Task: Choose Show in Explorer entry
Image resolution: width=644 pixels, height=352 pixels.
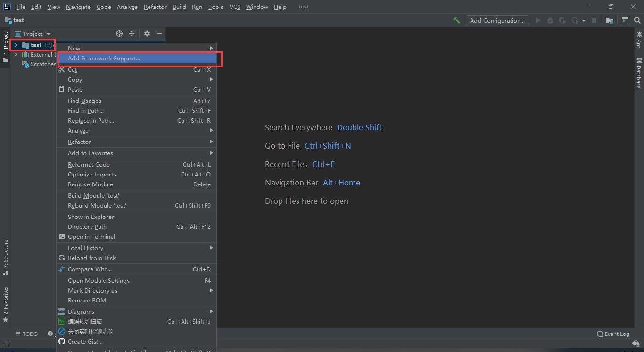Action: (x=136, y=217)
